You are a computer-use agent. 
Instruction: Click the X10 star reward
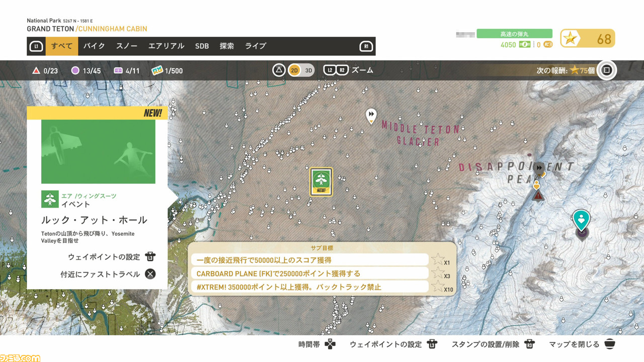coord(442,287)
